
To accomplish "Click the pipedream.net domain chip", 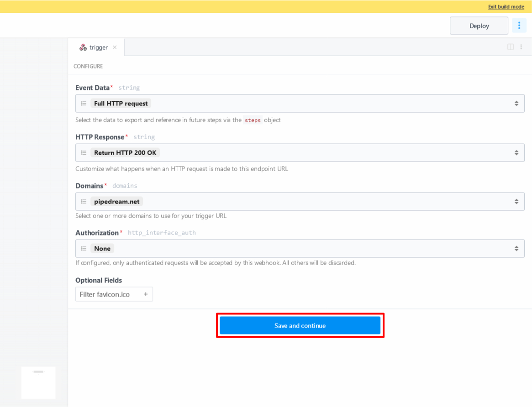I will point(117,201).
